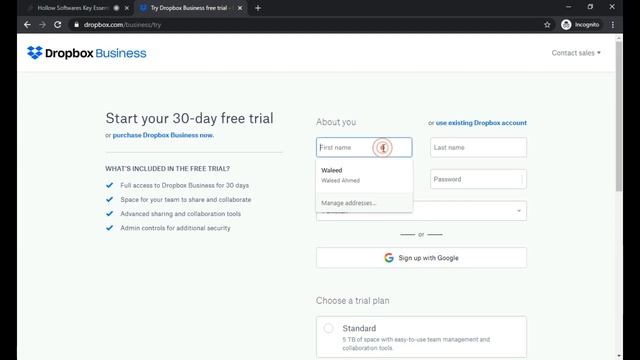Screen dimensions: 640x360
Task: Click 'Admin controls for additional security' text
Action: (176, 228)
